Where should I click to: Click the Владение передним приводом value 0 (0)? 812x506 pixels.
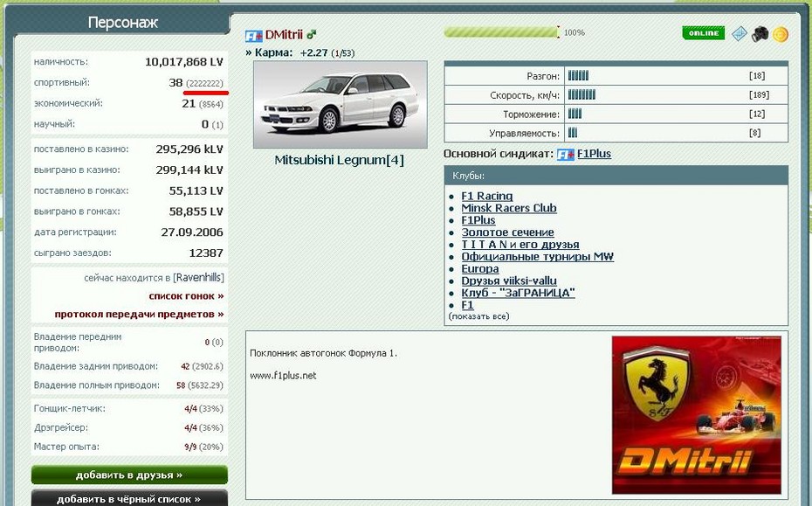214,343
